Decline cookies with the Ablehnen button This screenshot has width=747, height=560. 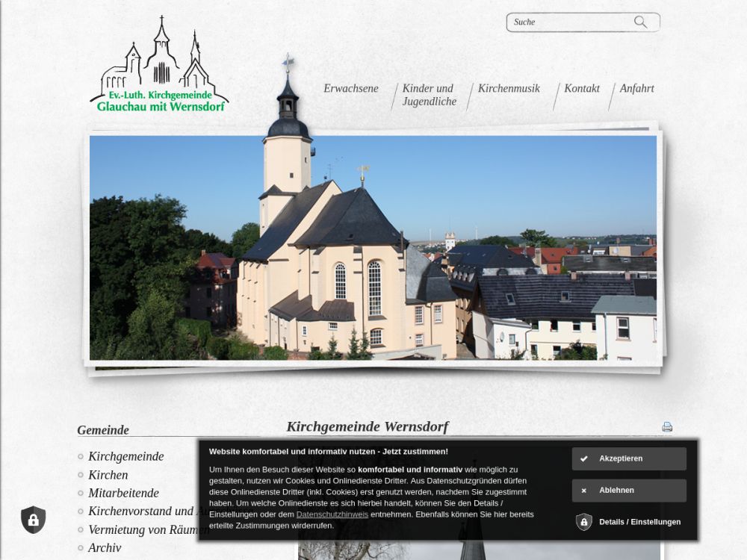coord(629,491)
